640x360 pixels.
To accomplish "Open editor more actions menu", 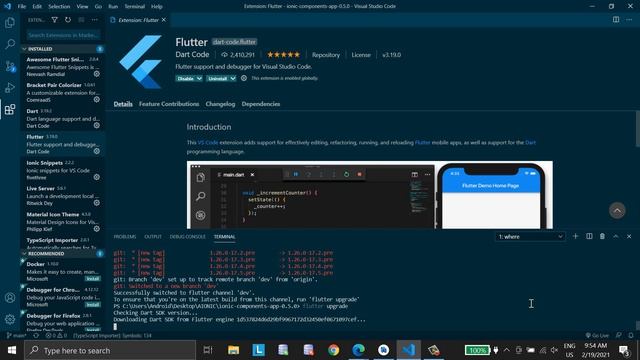I will (x=629, y=20).
